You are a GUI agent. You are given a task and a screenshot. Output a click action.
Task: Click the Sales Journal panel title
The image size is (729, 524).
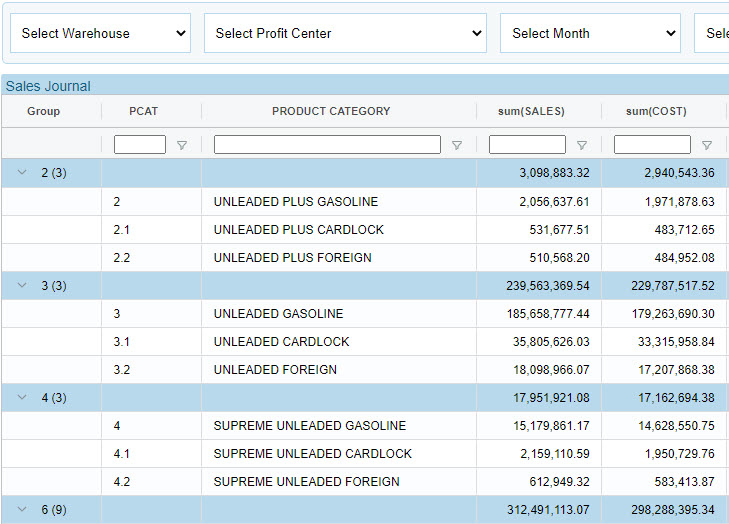(x=48, y=86)
